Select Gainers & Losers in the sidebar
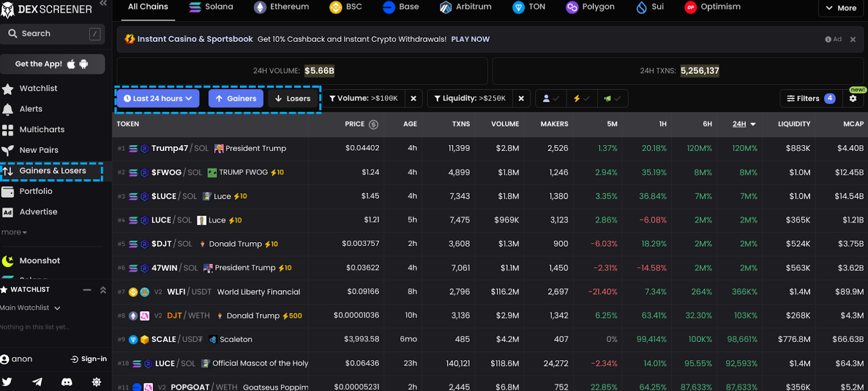868x391 pixels. (x=52, y=171)
